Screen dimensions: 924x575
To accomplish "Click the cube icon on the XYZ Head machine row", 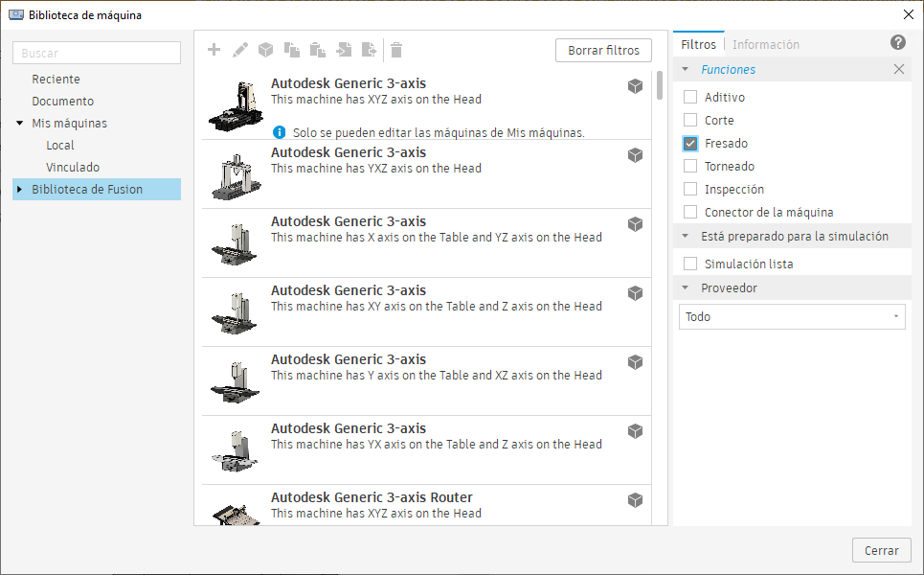I will click(x=635, y=86).
